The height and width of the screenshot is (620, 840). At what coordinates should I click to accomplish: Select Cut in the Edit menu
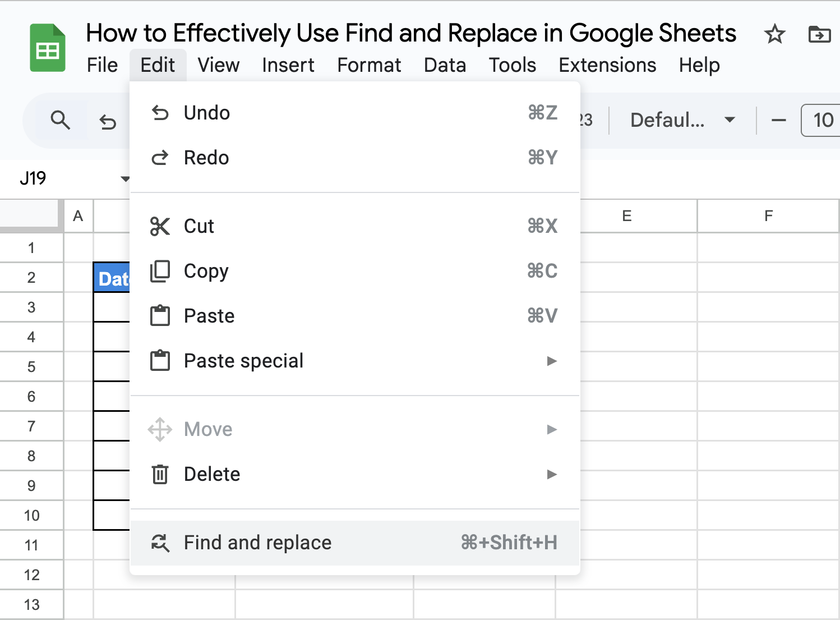click(355, 226)
